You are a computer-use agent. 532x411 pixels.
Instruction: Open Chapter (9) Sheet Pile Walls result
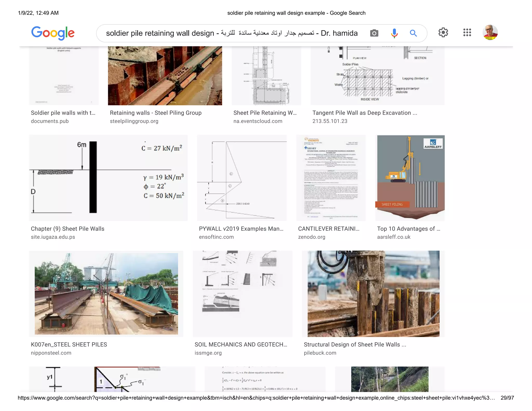coord(68,229)
